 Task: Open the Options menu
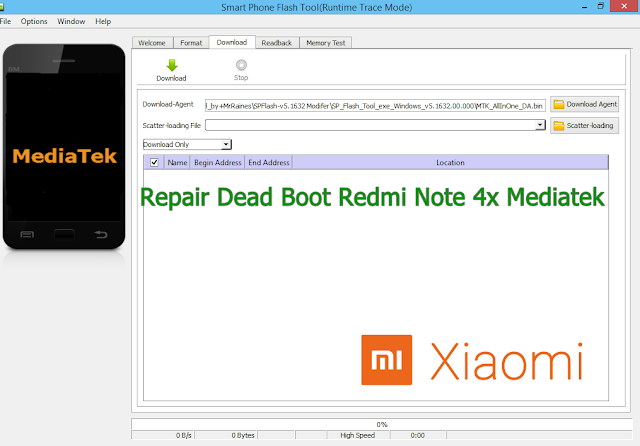[x=34, y=21]
